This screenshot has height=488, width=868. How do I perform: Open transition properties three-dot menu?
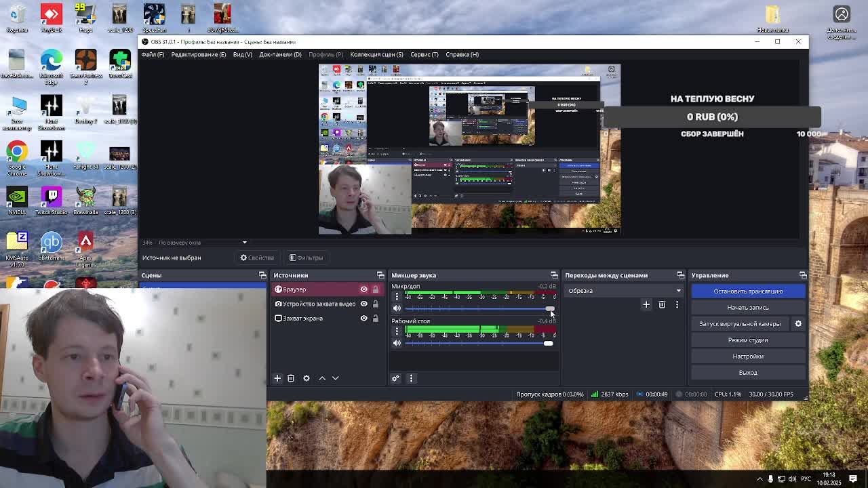677,304
